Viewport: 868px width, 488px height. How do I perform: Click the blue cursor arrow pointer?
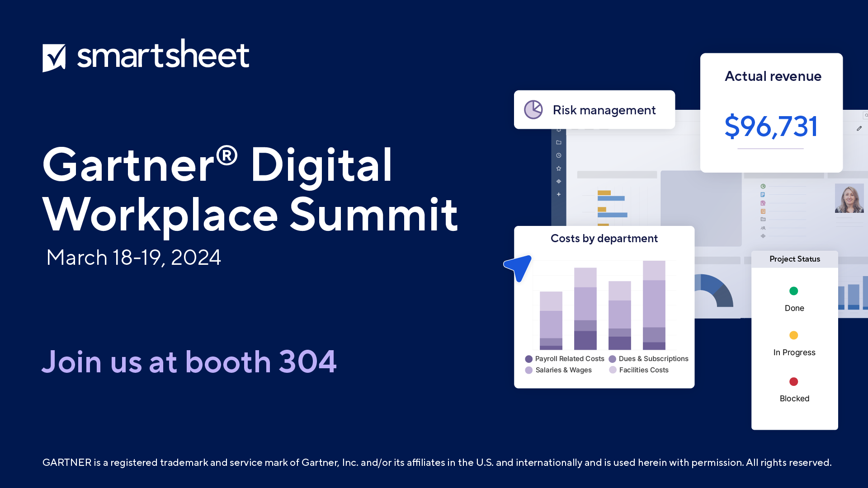click(519, 267)
